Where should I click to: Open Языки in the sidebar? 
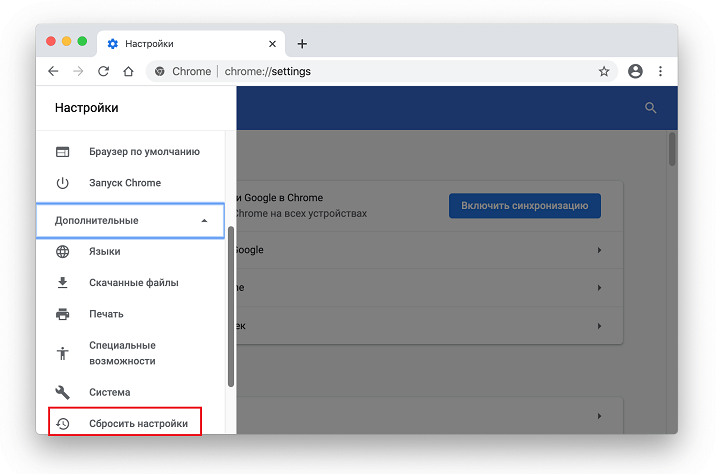click(x=104, y=252)
